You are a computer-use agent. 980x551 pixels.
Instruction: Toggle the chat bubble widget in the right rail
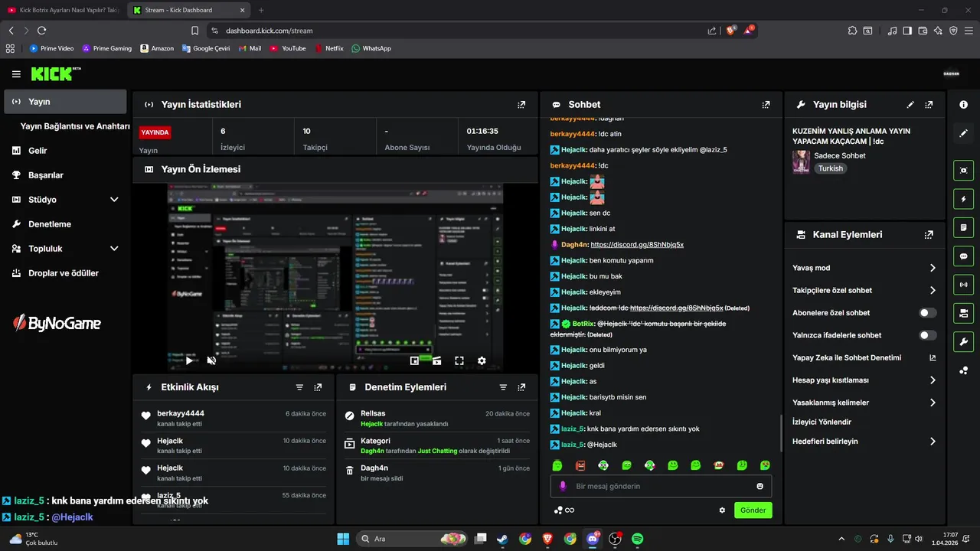click(x=963, y=256)
